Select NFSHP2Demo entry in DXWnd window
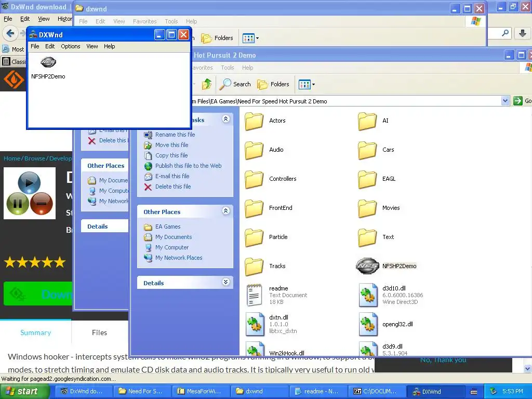532x399 pixels. click(x=48, y=68)
